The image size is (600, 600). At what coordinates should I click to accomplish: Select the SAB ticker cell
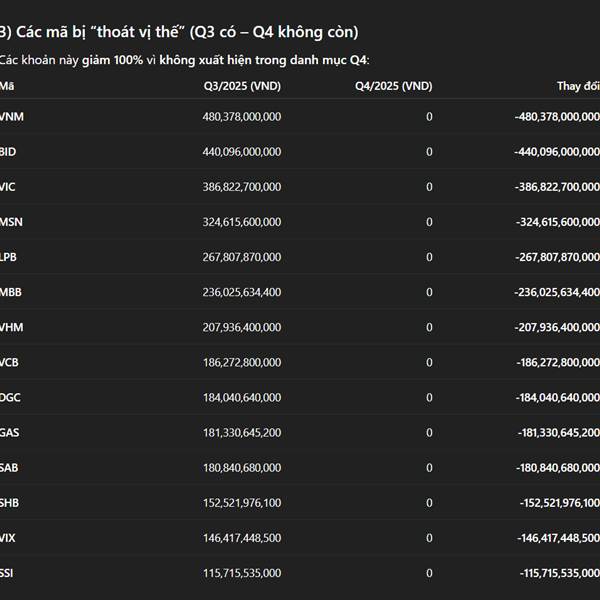[10, 467]
